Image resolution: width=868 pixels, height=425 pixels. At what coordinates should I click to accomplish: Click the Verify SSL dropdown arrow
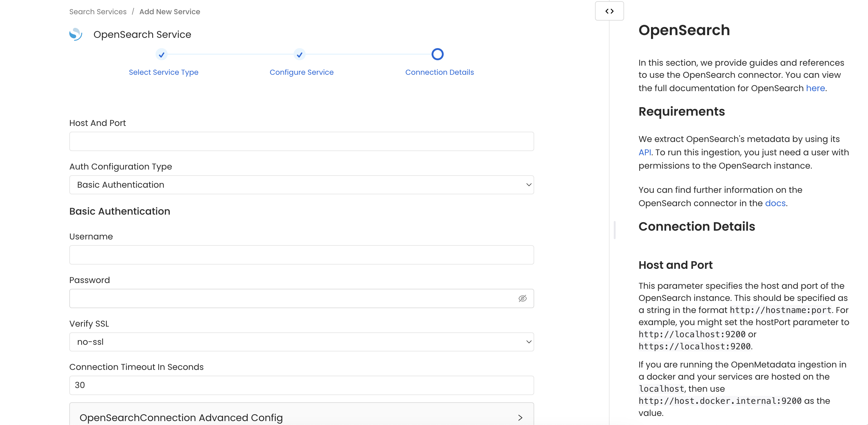pyautogui.click(x=528, y=342)
